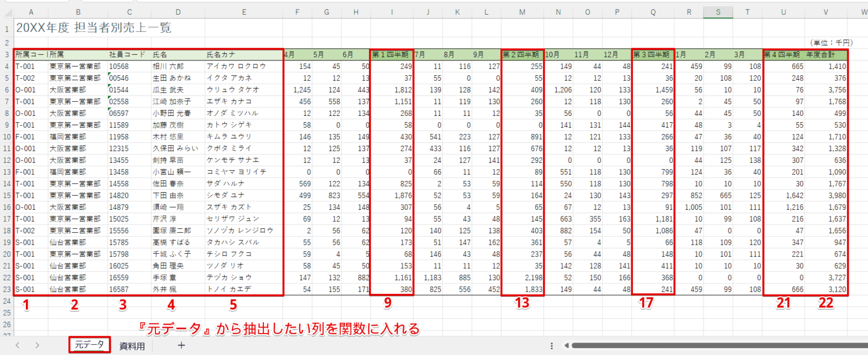Select column A header
This screenshot has height=355, width=868.
tap(31, 12)
